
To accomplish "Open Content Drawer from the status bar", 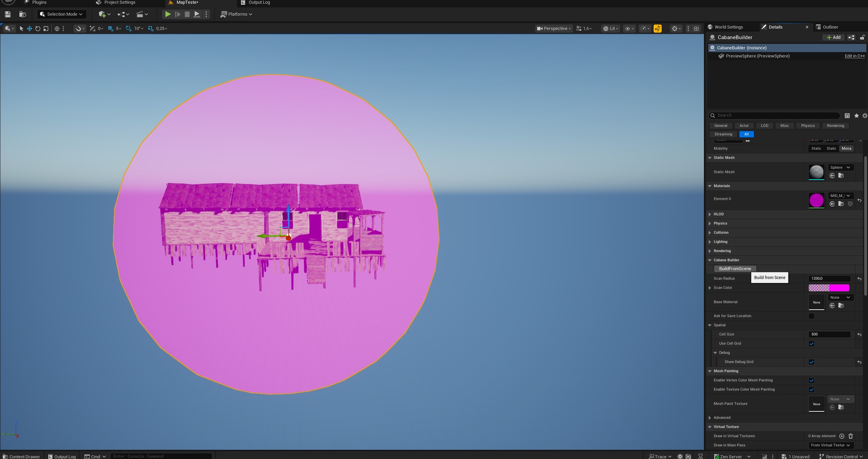I will [x=21, y=456].
